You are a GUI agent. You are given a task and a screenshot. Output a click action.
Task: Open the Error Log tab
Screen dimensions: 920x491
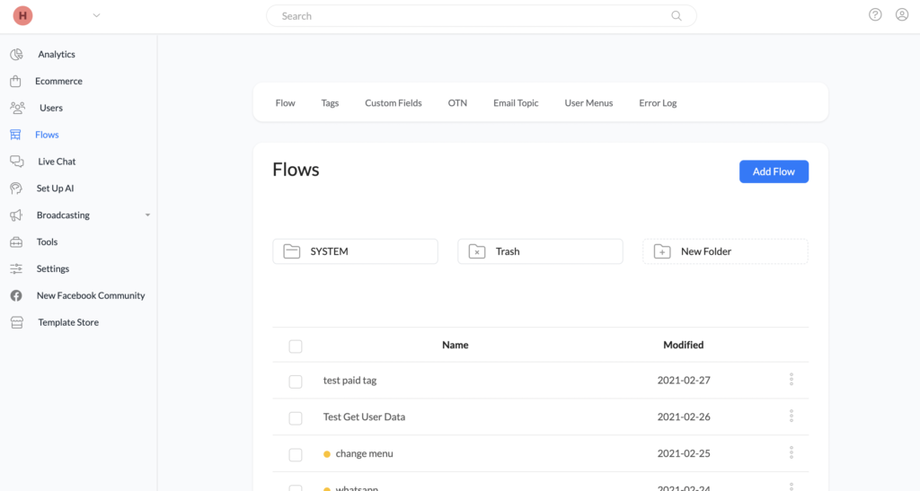[x=657, y=103]
